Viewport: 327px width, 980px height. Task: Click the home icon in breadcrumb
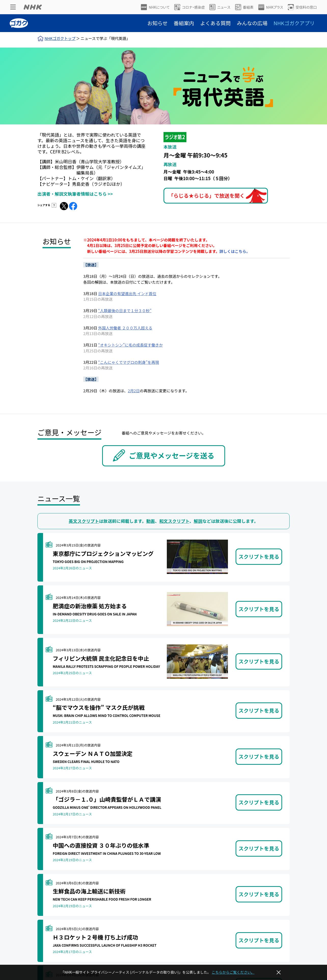click(40, 38)
